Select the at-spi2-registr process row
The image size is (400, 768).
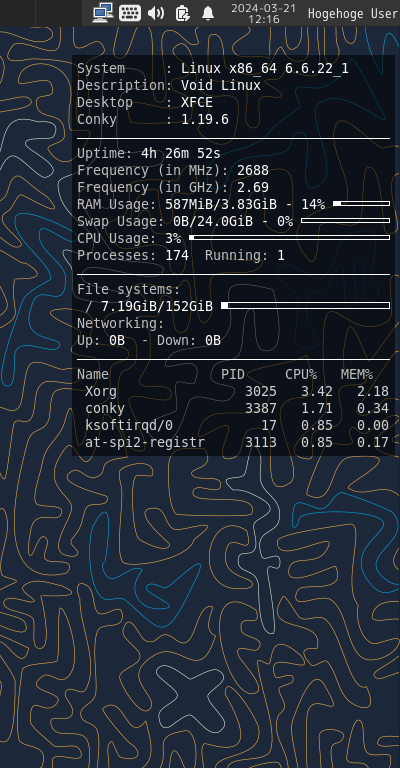(233, 443)
